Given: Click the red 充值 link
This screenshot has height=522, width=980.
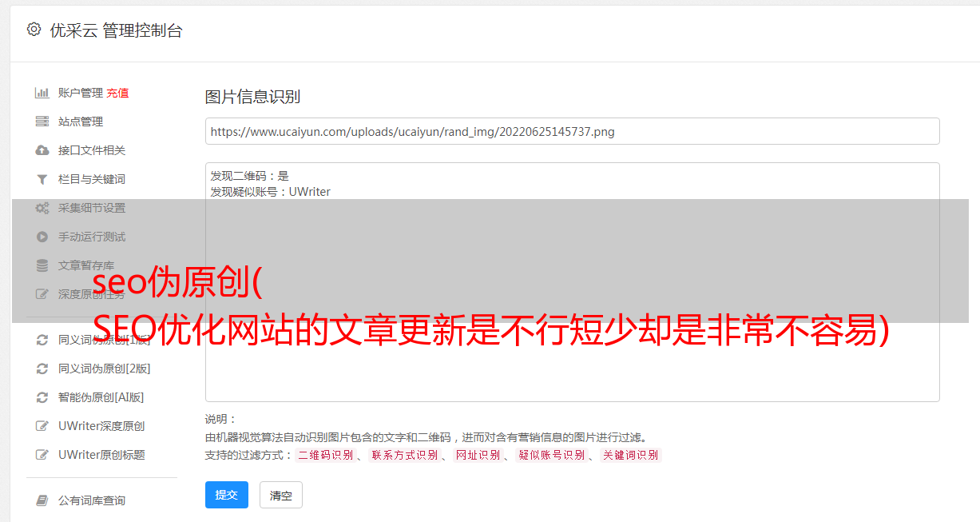Looking at the screenshot, I should [117, 93].
